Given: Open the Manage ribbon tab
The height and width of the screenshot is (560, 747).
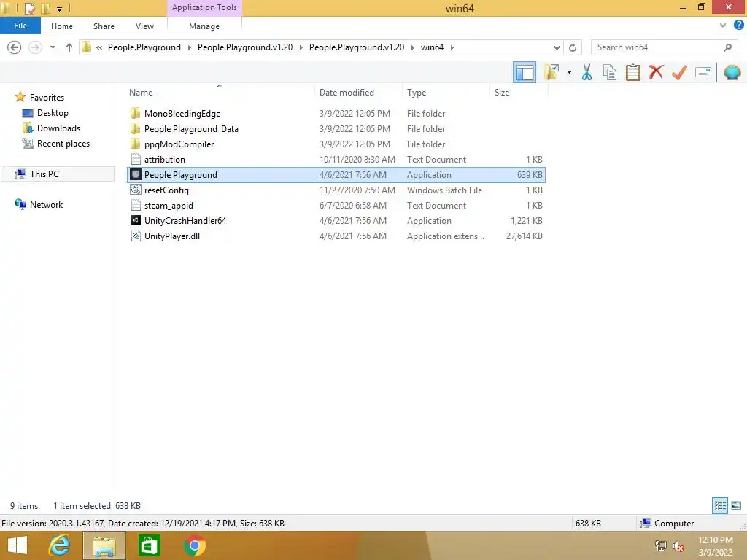Looking at the screenshot, I should [x=204, y=26].
